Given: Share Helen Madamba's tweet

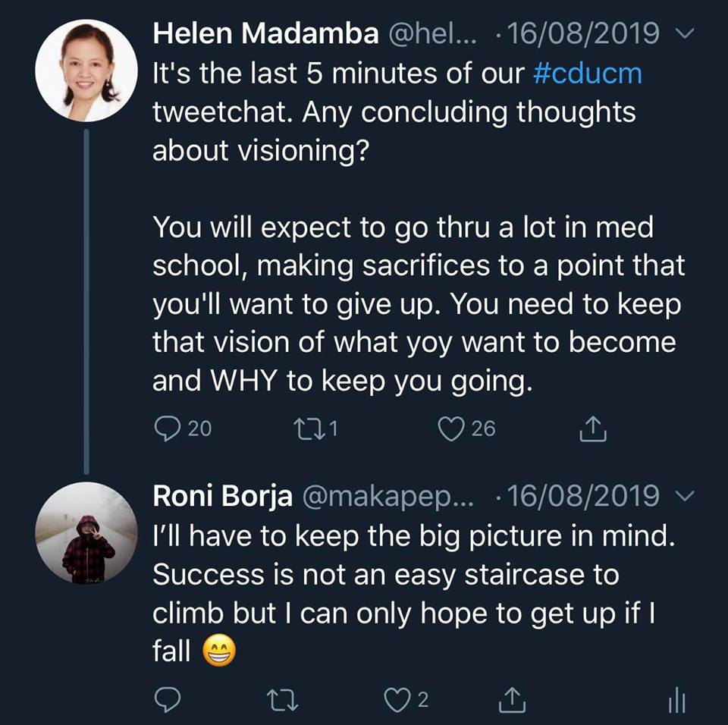Looking at the screenshot, I should (x=594, y=429).
